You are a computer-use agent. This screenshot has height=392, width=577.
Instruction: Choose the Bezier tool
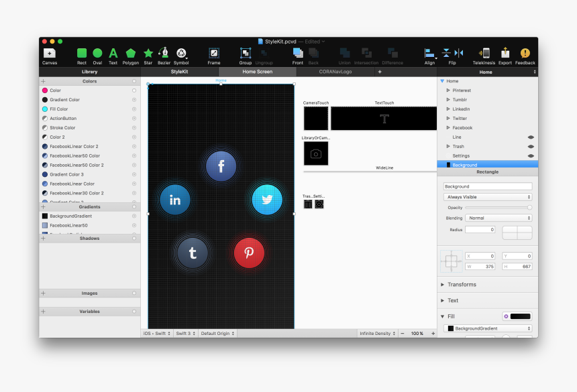pos(164,54)
